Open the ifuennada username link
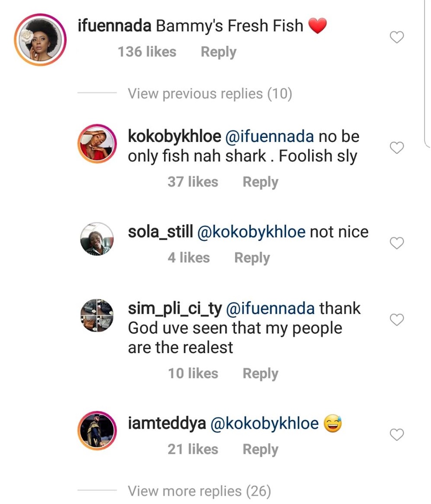This screenshot has width=431, height=504. [x=114, y=26]
